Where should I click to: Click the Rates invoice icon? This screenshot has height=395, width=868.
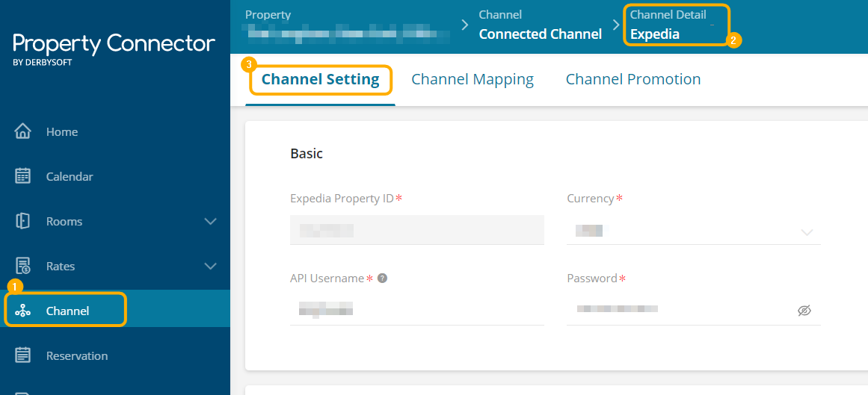[x=22, y=266]
